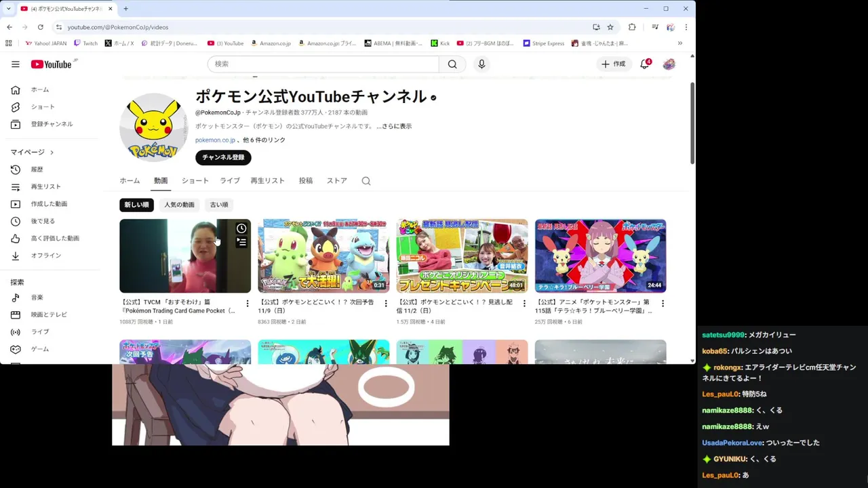Switch to the channel 投稿 tab

click(x=306, y=181)
